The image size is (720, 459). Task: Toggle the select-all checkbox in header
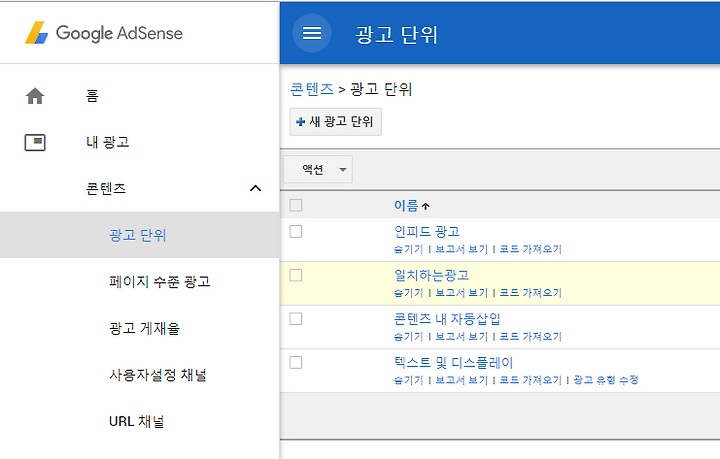click(296, 205)
